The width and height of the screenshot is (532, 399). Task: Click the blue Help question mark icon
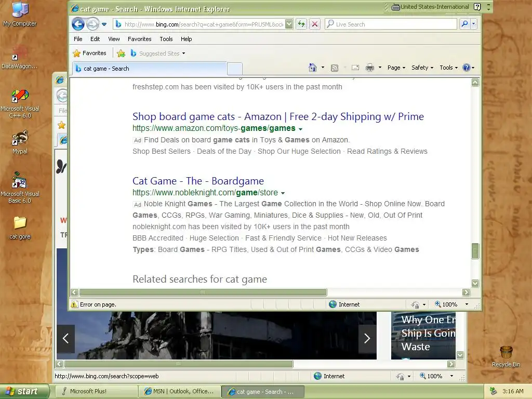tap(467, 68)
